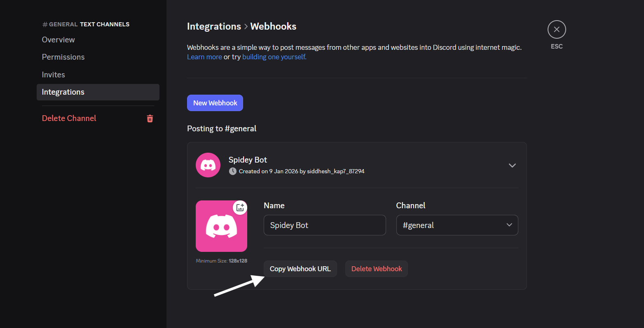Click the Learn more link
644x328 pixels.
(204, 56)
